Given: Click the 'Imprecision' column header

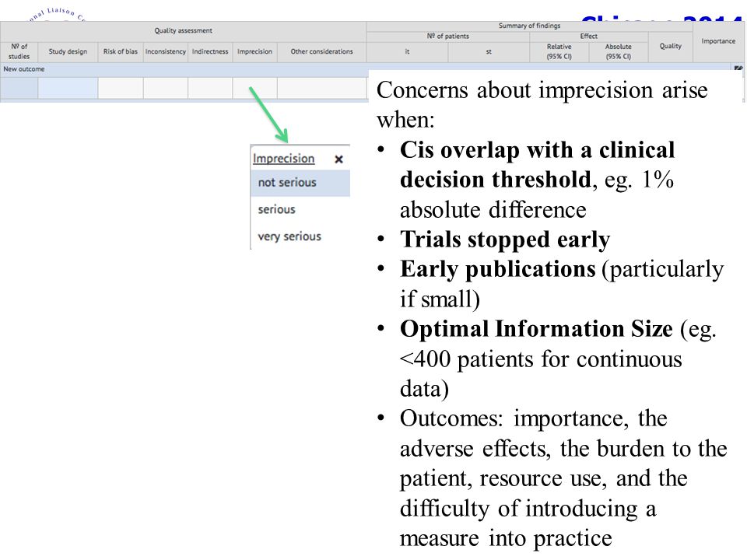Looking at the screenshot, I should [x=255, y=51].
